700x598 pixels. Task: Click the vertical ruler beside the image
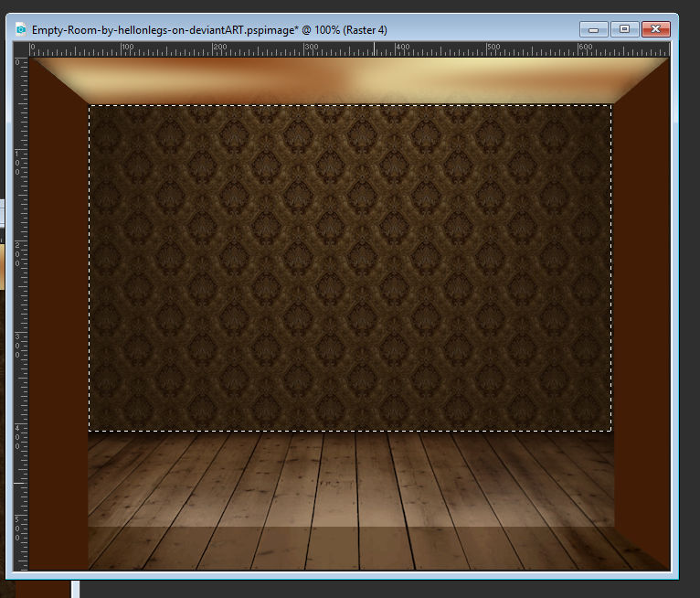click(20, 314)
